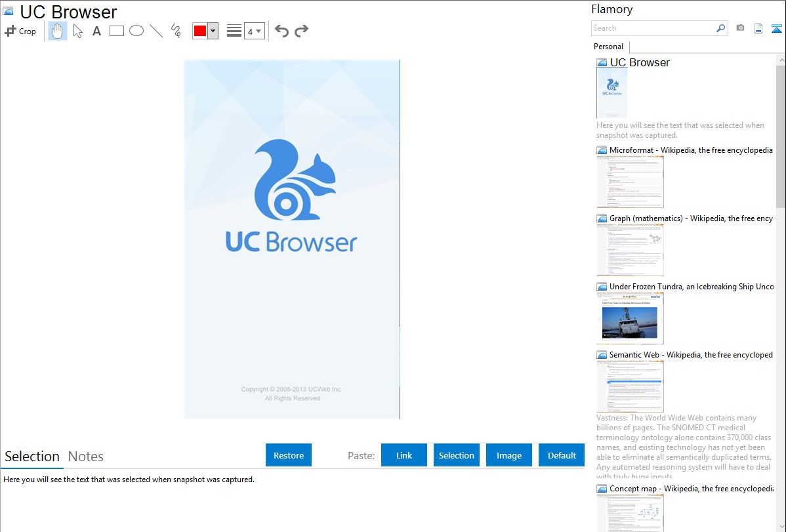Activate the hand pan tool
Image resolution: width=786 pixels, height=532 pixels.
click(58, 31)
